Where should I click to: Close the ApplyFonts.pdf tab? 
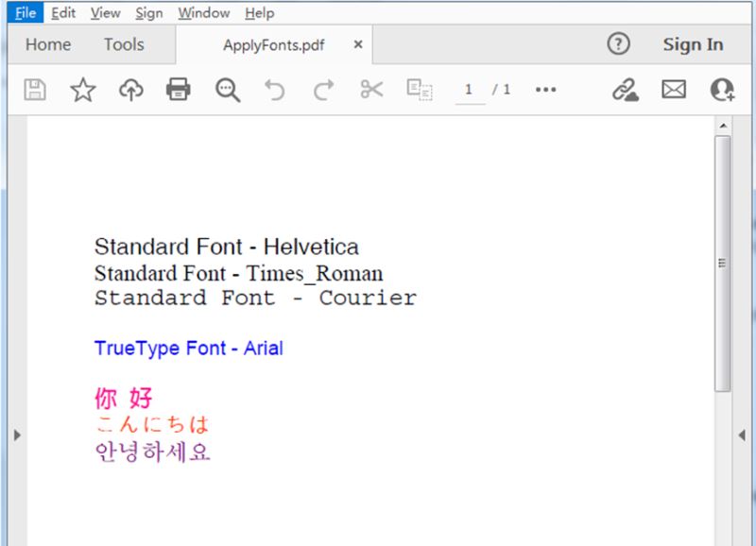[x=358, y=44]
